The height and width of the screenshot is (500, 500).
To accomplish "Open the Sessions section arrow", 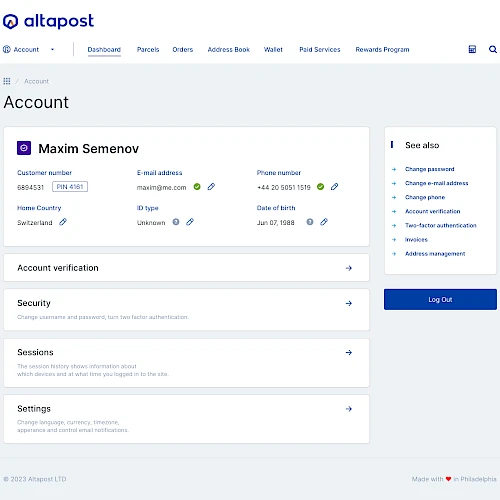I will [349, 353].
